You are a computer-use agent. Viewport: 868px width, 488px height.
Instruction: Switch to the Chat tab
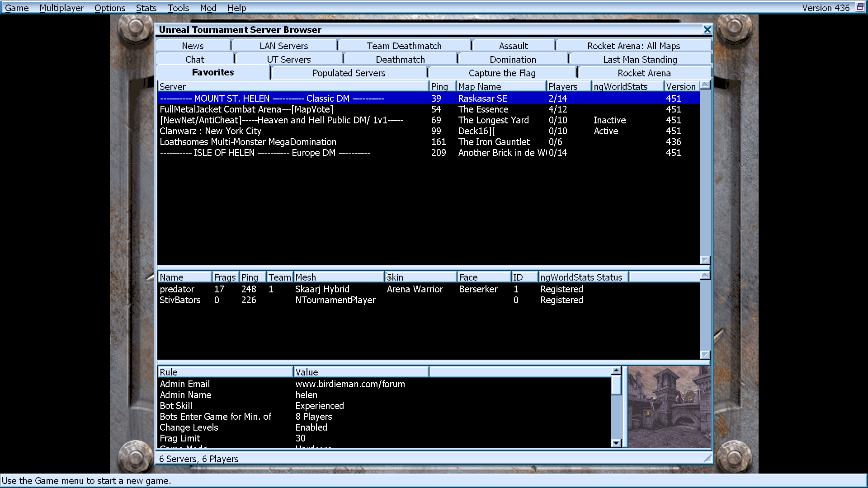tap(195, 59)
